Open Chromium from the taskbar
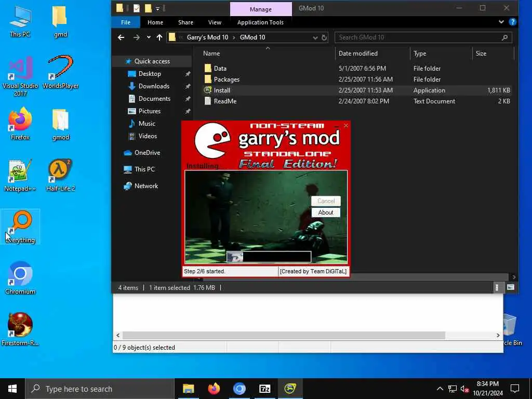532x399 pixels. click(239, 389)
